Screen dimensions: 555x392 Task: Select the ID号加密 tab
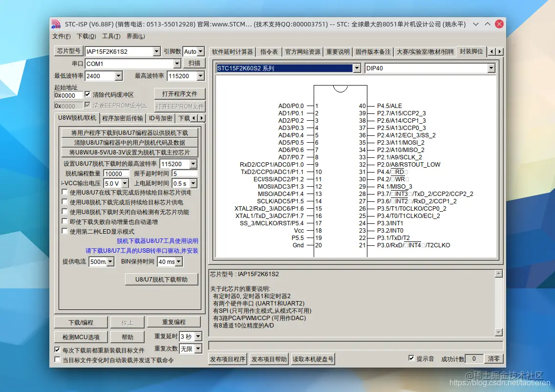point(161,118)
